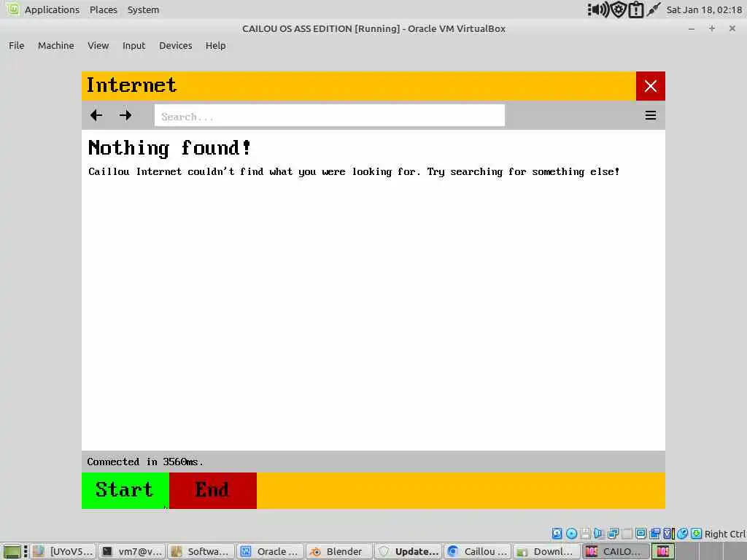Open the hamburger menu in Internet browser
Screen dimensions: 747x560
(x=650, y=115)
